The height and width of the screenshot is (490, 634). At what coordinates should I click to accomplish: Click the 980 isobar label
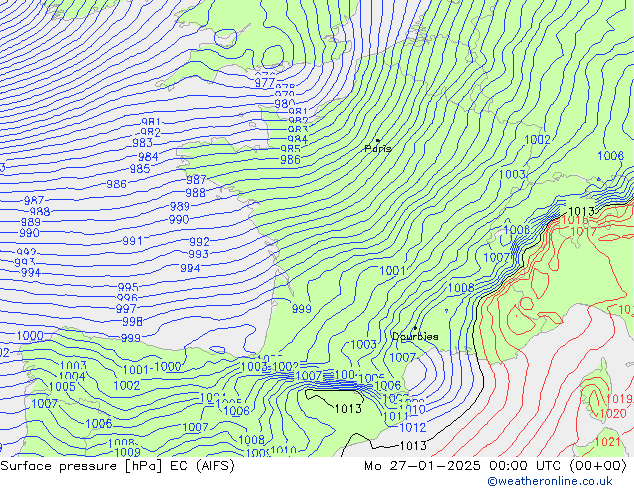tap(285, 103)
